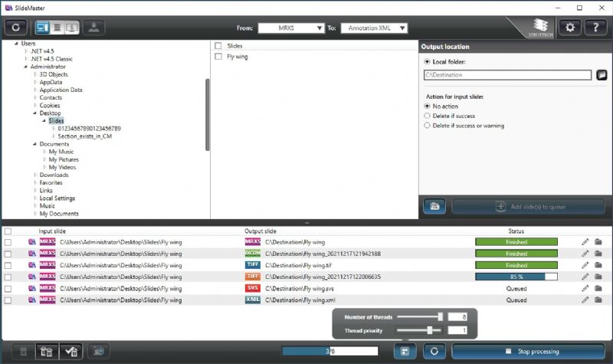Click the folder tree vertical scrollbar
The width and height of the screenshot is (613, 364).
(x=207, y=114)
